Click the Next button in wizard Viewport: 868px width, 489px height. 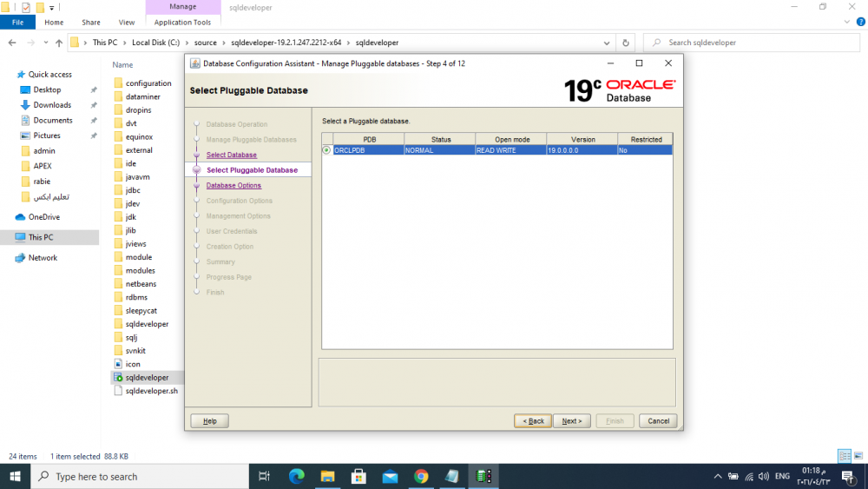tap(571, 421)
